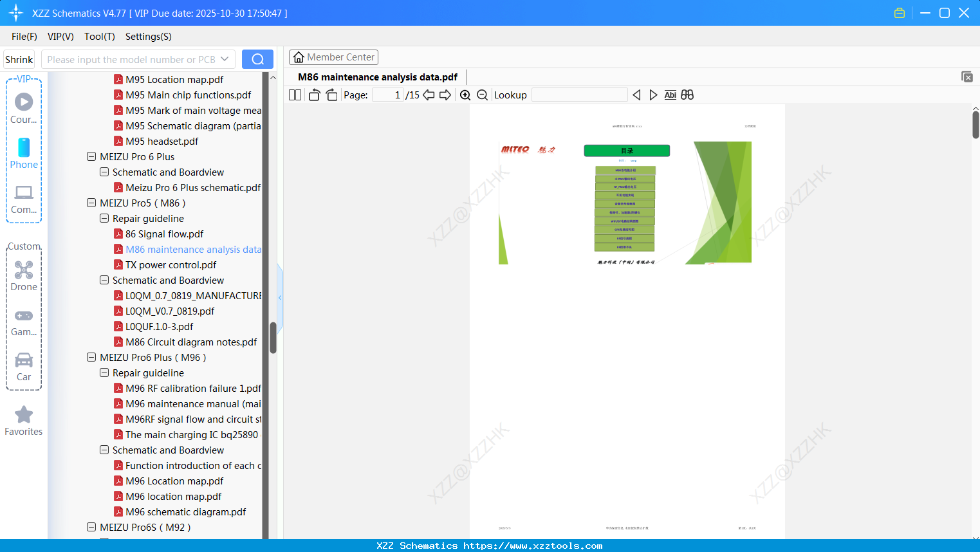Image resolution: width=980 pixels, height=552 pixels.
Task: Open the Drone category
Action: point(24,276)
